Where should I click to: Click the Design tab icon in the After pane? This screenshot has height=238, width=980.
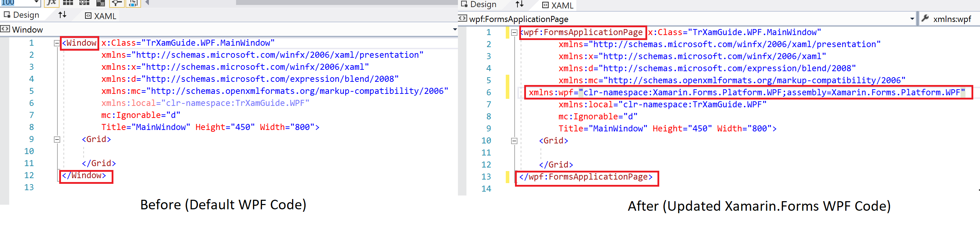tap(464, 4)
